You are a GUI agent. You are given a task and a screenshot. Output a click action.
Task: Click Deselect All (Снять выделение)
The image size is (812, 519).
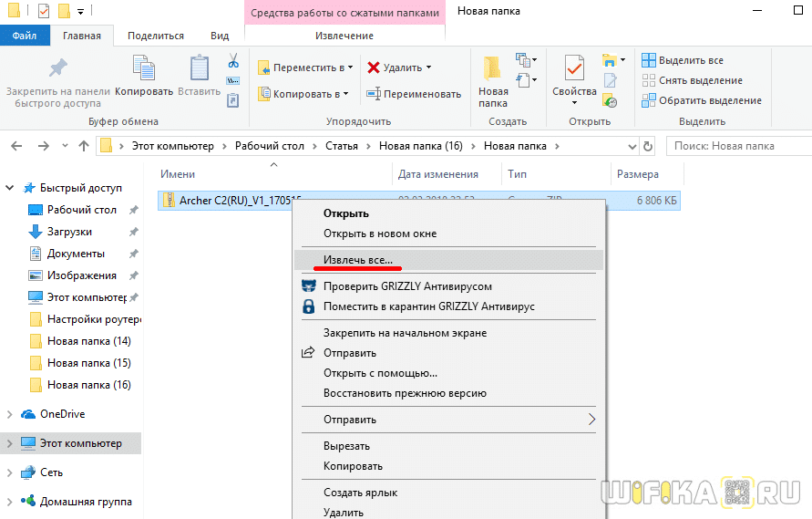point(649,80)
